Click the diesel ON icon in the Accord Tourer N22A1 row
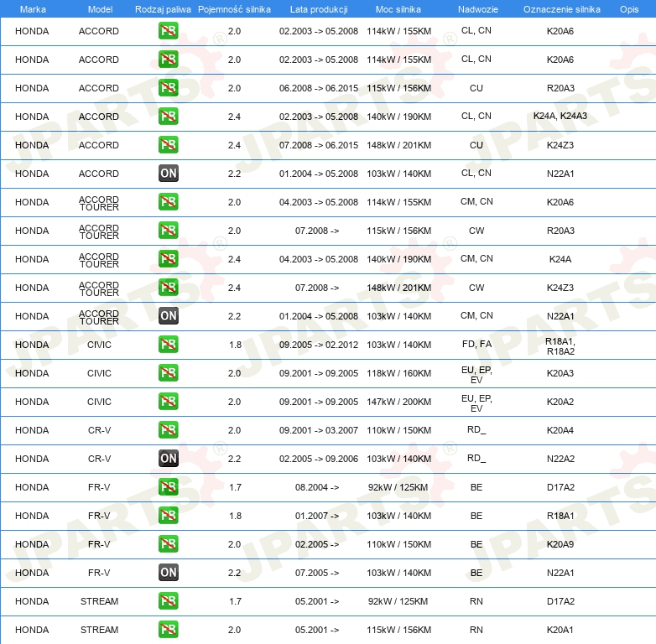 [x=168, y=316]
